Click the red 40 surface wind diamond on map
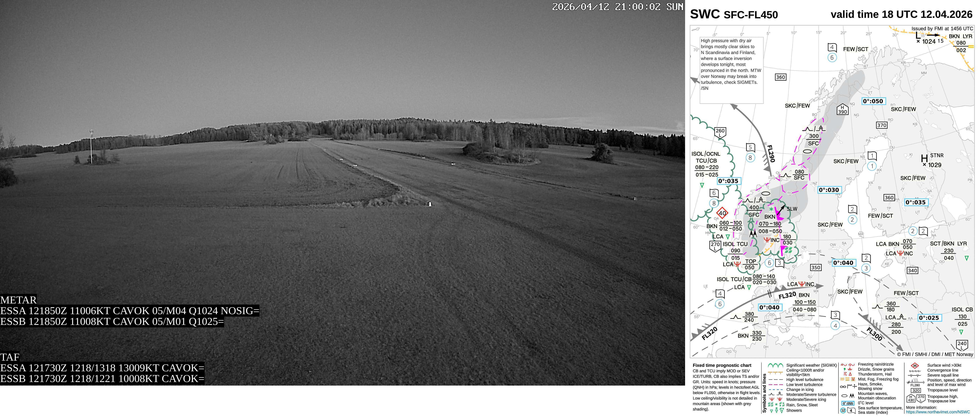The image size is (980, 417). (x=722, y=213)
